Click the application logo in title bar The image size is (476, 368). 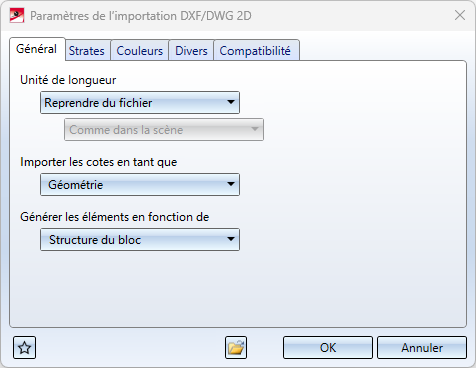click(x=17, y=16)
